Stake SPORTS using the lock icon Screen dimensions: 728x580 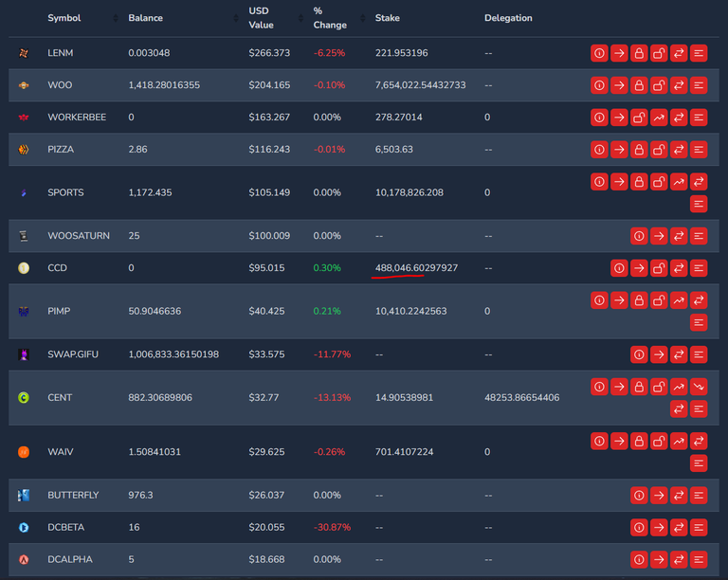[639, 181]
